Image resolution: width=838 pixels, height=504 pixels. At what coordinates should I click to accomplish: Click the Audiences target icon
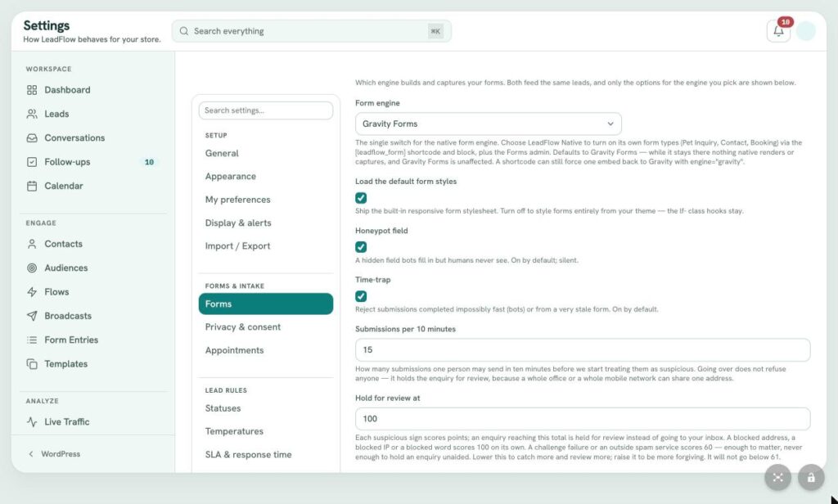(x=32, y=268)
